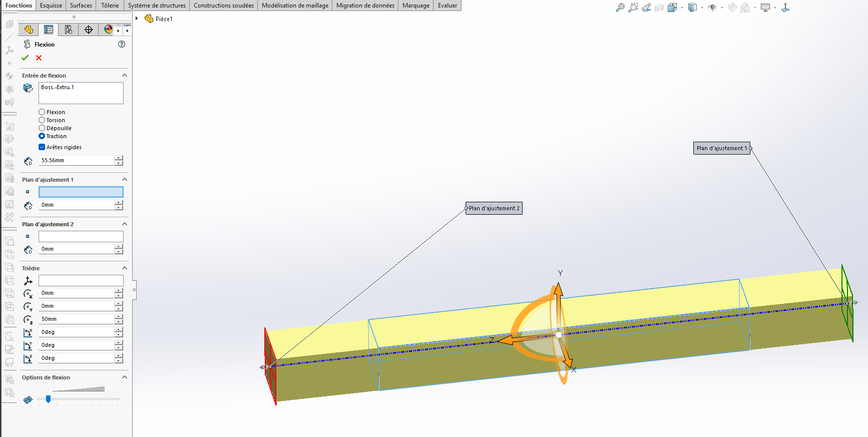Click the Plan d'ajustement 2 selection field
This screenshot has width=868, height=437.
[x=81, y=236]
